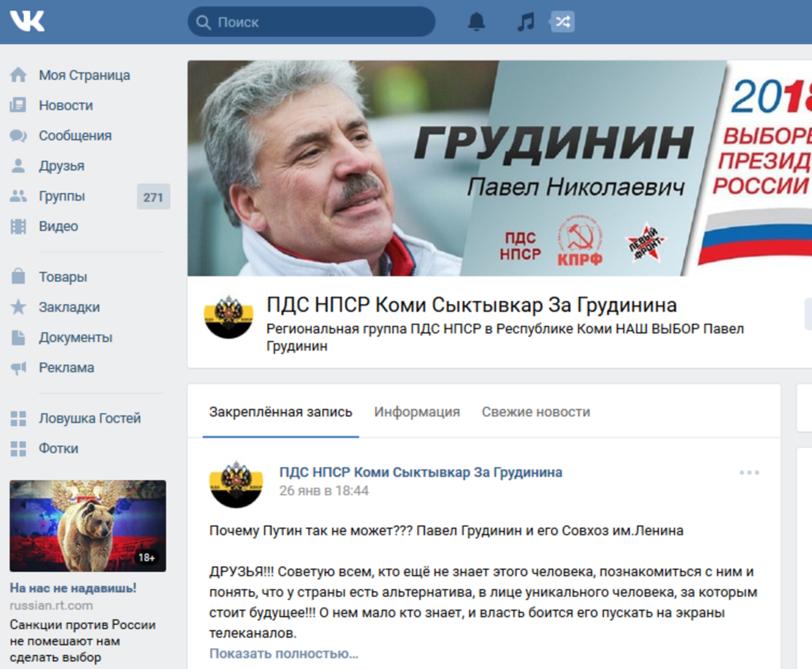812x669 pixels.
Task: Click the Реклама megaphone icon
Action: coord(18,368)
